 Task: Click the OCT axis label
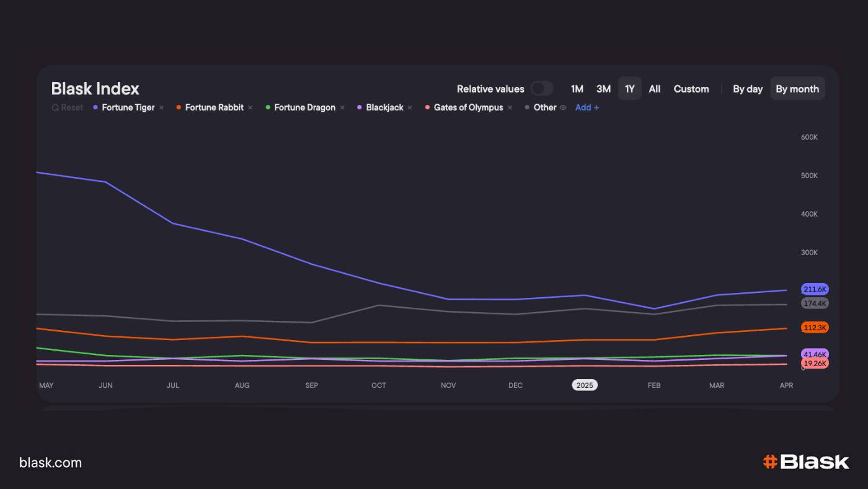coord(379,385)
